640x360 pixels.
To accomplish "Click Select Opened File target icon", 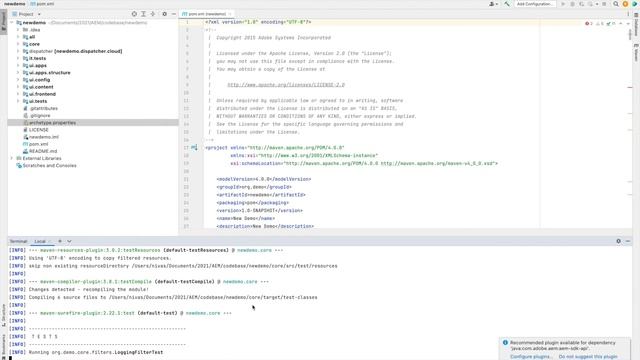I will click(x=134, y=14).
